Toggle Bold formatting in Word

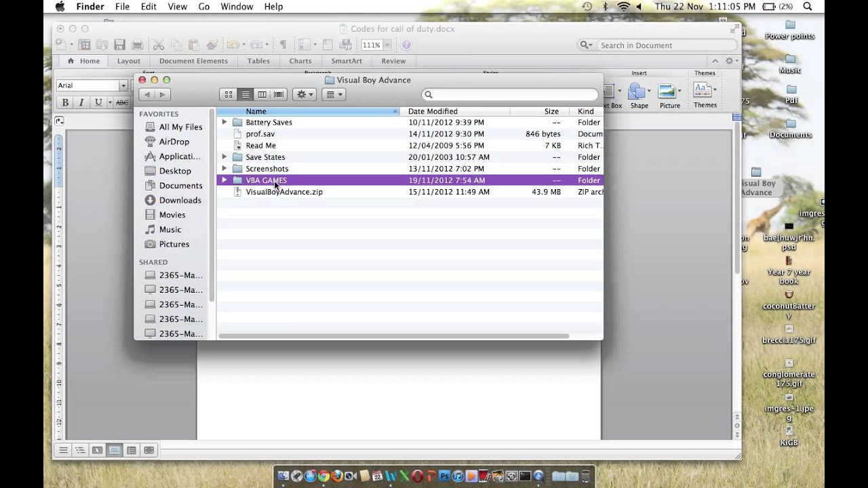[x=65, y=102]
